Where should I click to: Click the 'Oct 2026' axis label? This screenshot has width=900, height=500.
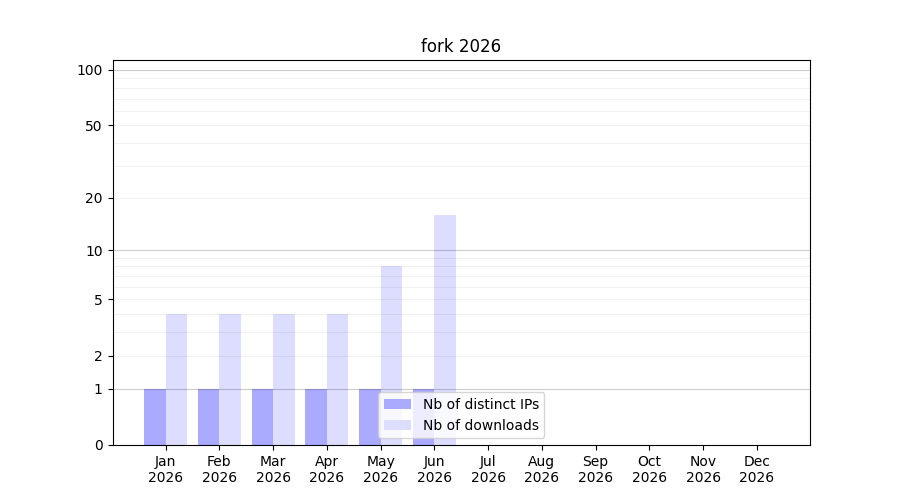649,469
